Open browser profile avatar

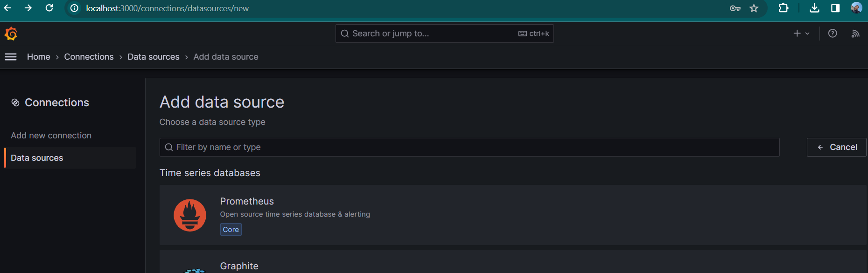(x=856, y=8)
